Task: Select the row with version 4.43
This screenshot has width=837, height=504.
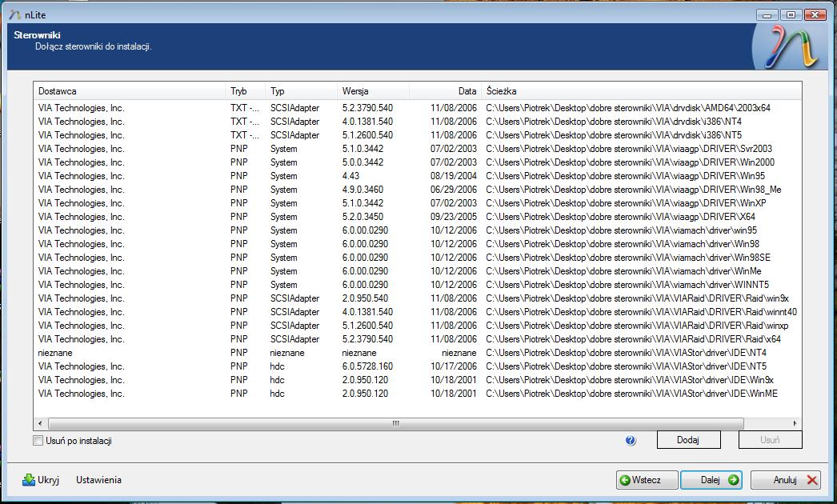Action: point(418,176)
